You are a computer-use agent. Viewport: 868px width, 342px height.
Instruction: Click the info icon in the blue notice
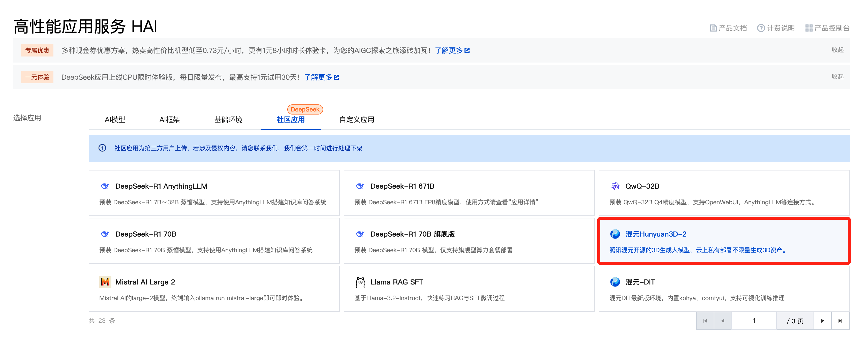[102, 148]
